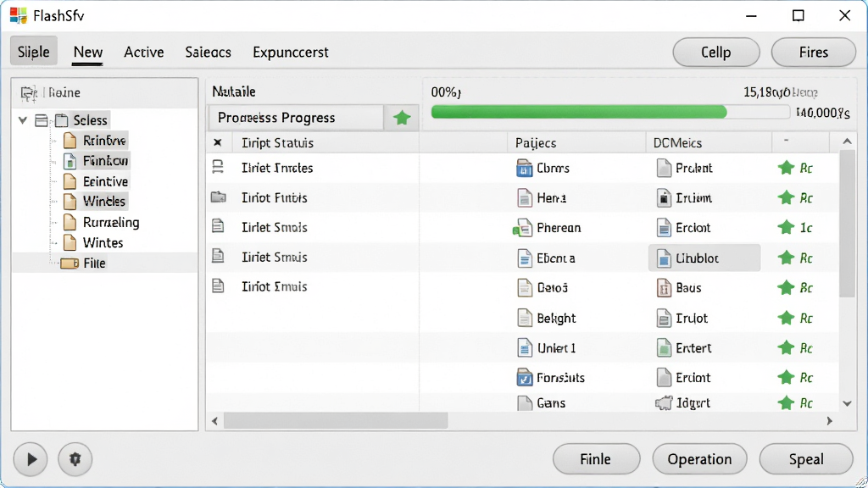This screenshot has height=488, width=868.
Task: Click the green progress bar
Action: point(578,112)
